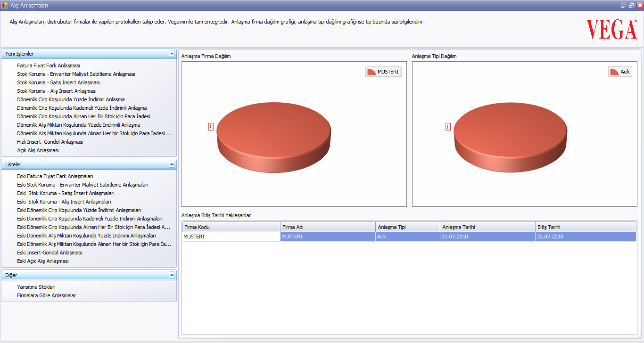Click the Alış Anlaşmaları window icon
The width and height of the screenshot is (644, 343).
click(5, 5)
